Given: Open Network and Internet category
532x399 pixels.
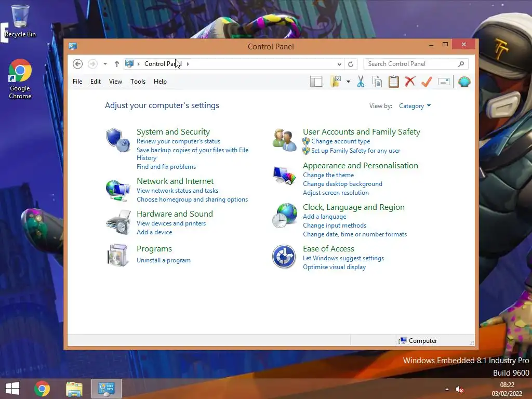Looking at the screenshot, I should pyautogui.click(x=175, y=181).
